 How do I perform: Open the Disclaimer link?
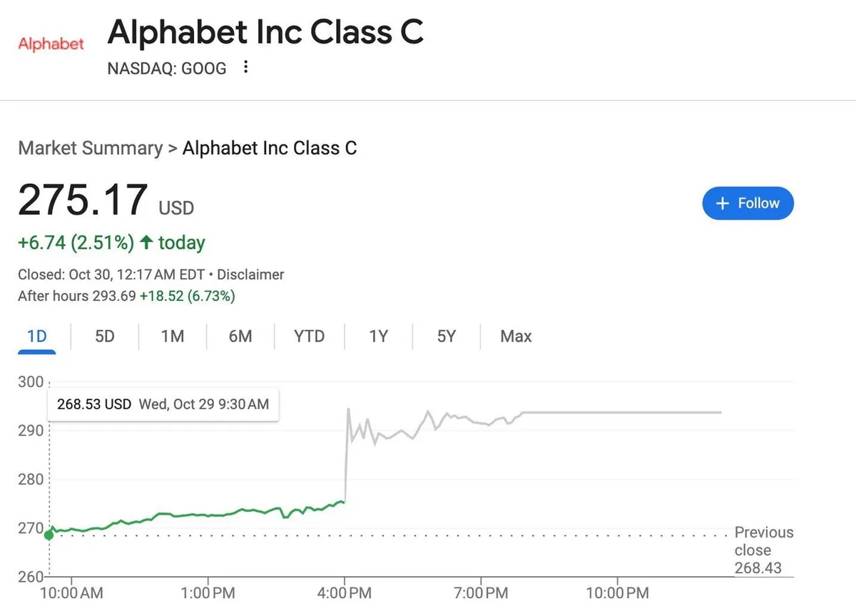pyautogui.click(x=250, y=274)
